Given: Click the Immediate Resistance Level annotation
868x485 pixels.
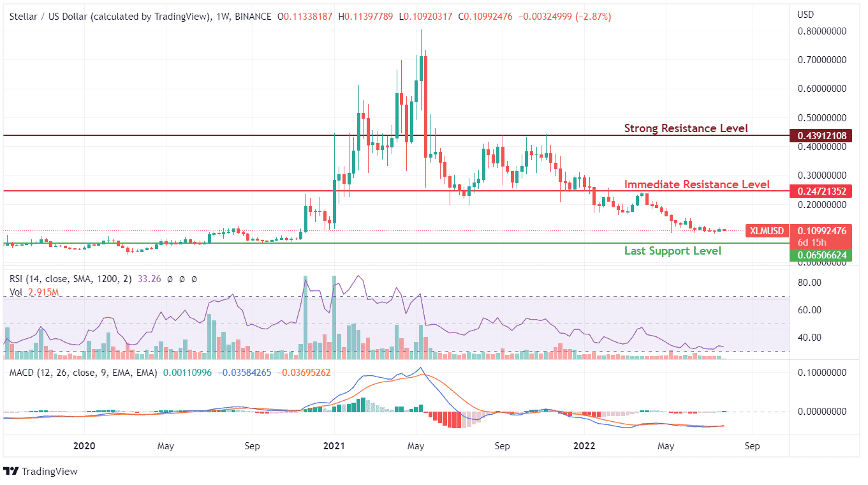Looking at the screenshot, I should point(696,184).
